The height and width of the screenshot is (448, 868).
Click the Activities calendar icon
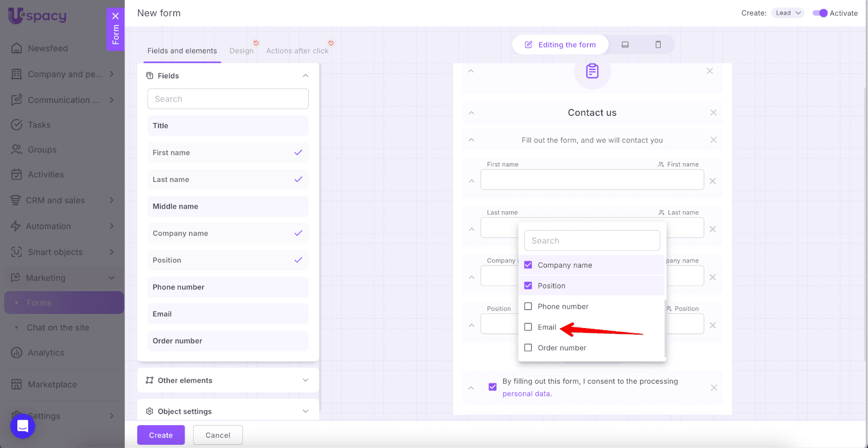(x=17, y=174)
